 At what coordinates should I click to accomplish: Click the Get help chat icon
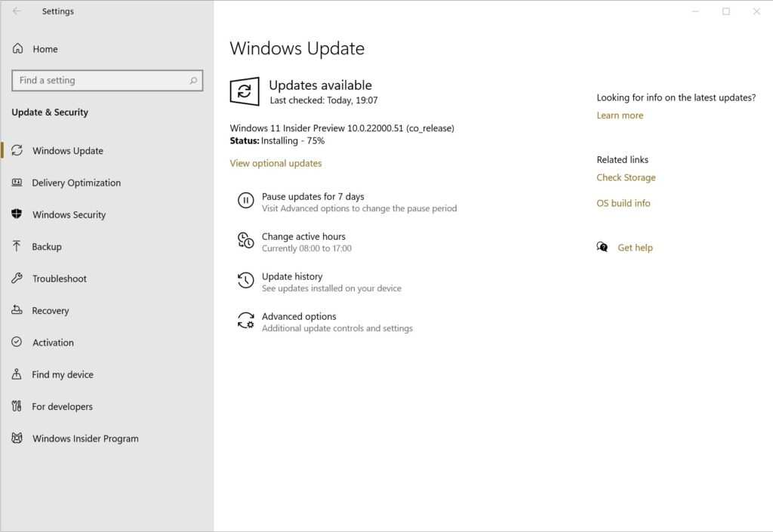pyautogui.click(x=602, y=248)
